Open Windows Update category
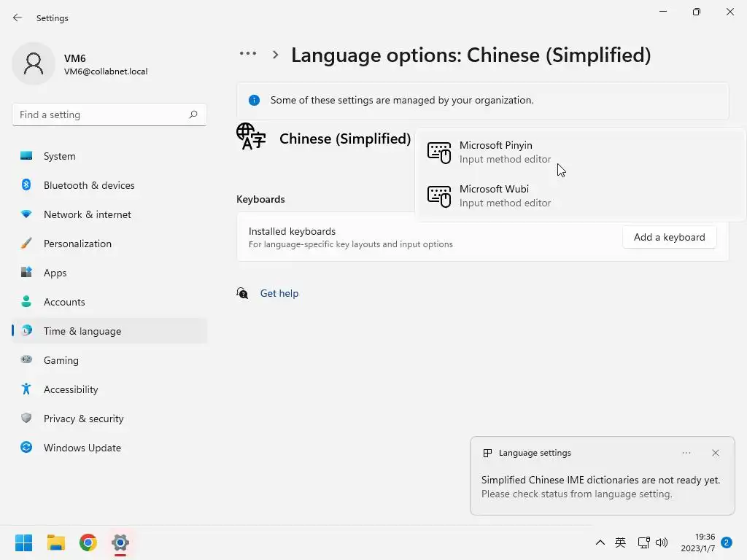Viewport: 747px width, 560px height. 109,448
